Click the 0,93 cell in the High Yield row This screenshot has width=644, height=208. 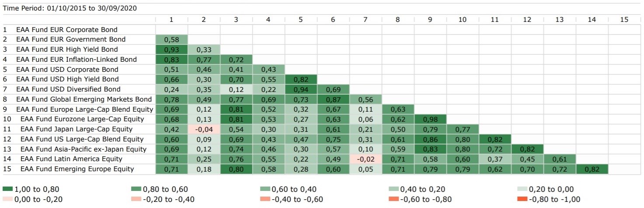(171, 49)
